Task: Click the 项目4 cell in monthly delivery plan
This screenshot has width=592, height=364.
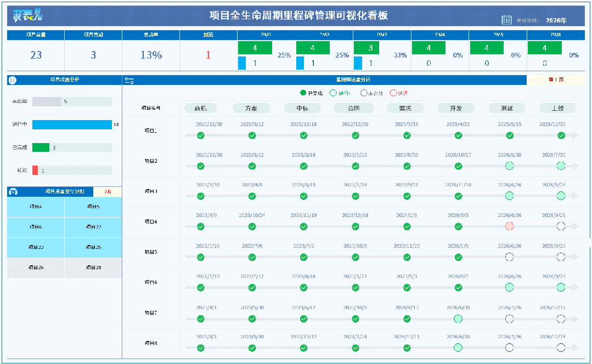Action: [36, 207]
